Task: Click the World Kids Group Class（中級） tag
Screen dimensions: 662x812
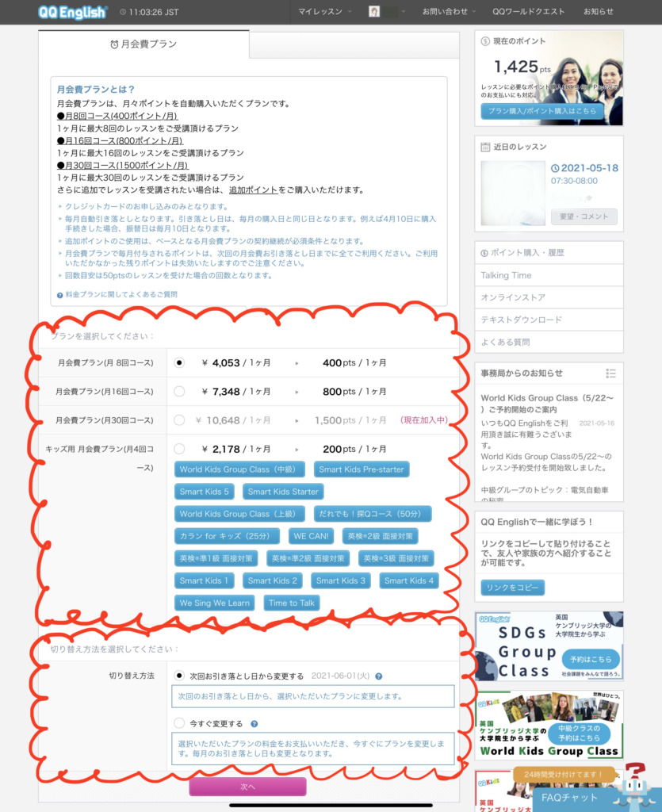Action: point(239,469)
